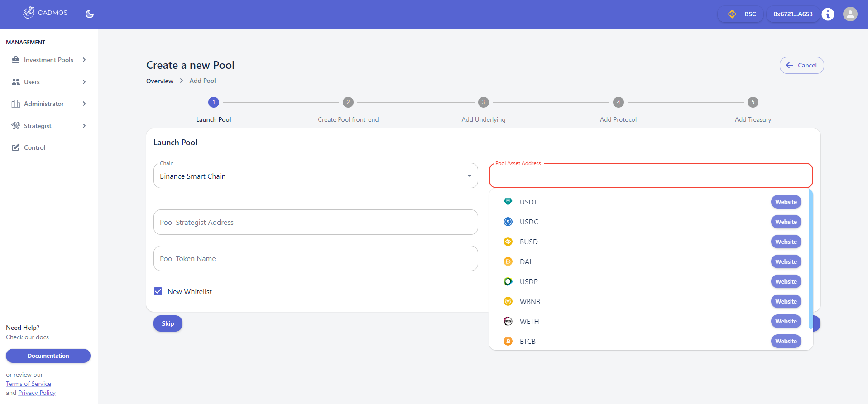The width and height of the screenshot is (868, 404).
Task: Select the BTCB token icon
Action: click(x=508, y=341)
